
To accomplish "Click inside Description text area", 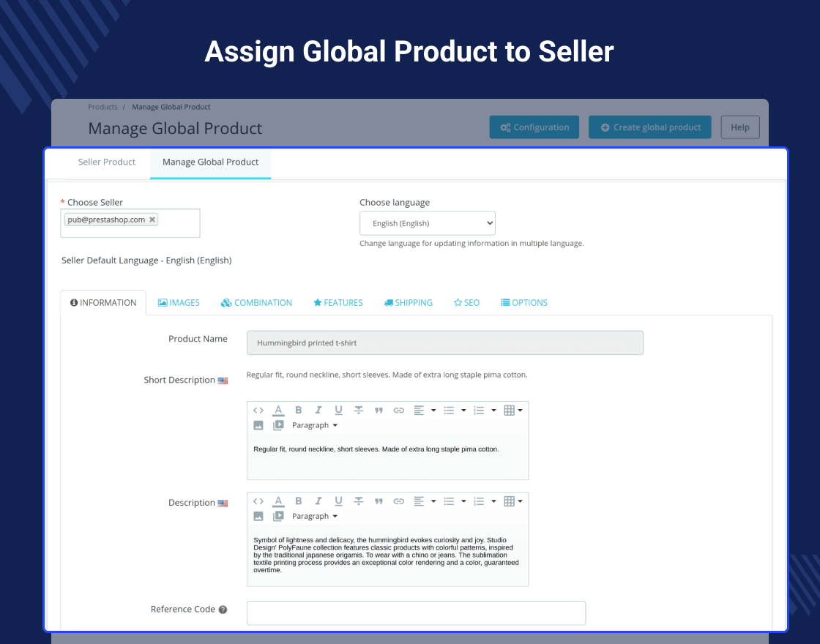I will click(x=387, y=555).
